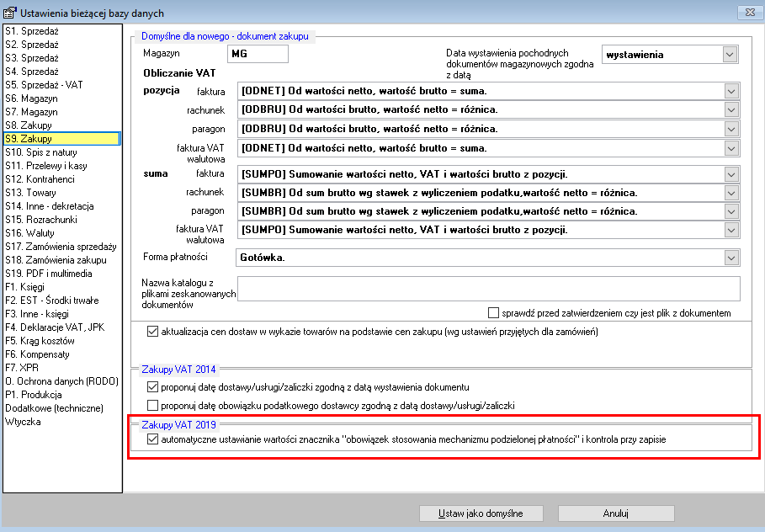Viewport: 765px width, 532px height.
Task: Uncheck 'proponuj datę dostawy/usługi/zaliczki' checkbox
Action: [x=152, y=387]
